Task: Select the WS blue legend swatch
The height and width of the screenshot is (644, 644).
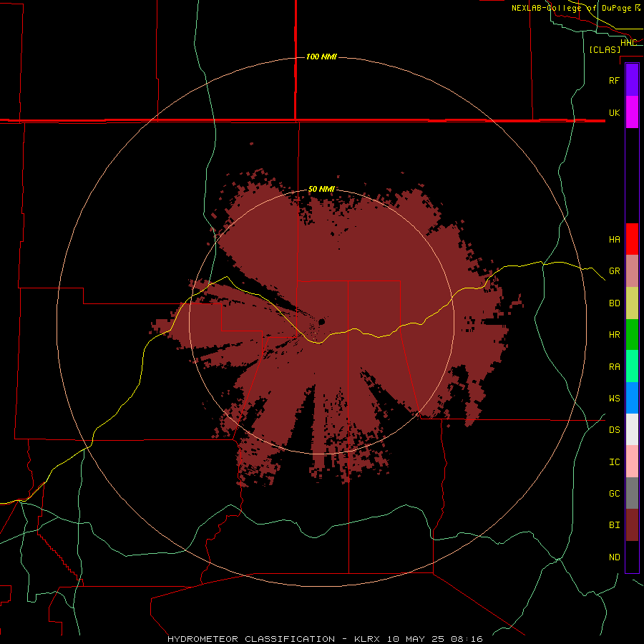Action: [x=632, y=398]
